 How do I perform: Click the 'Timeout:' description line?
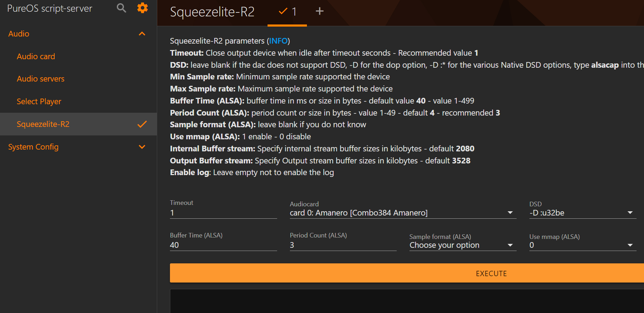324,53
